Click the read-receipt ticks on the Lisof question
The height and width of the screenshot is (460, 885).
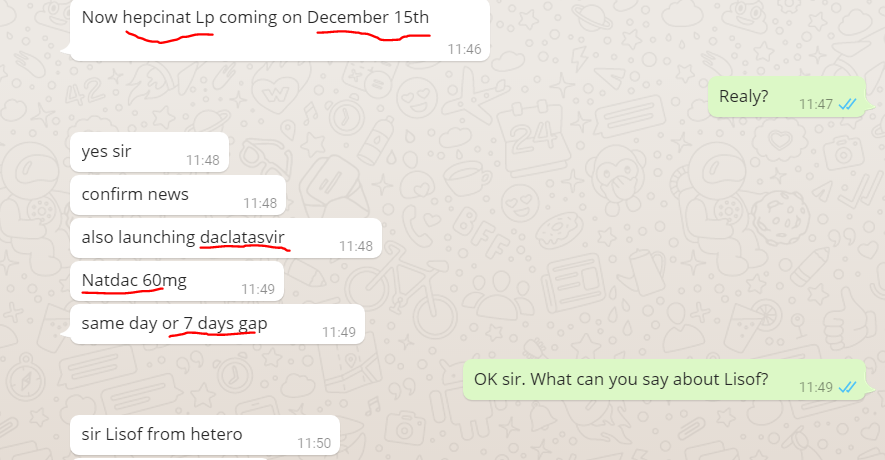847,387
